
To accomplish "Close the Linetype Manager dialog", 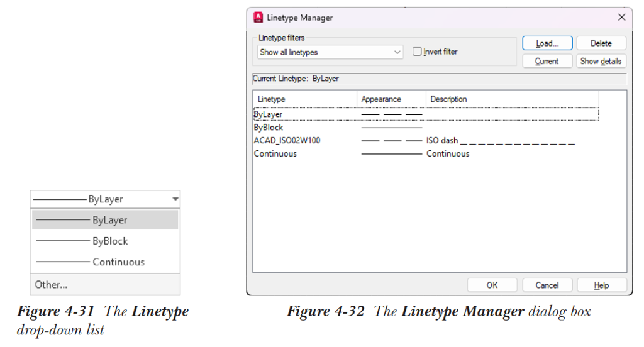I will (x=621, y=17).
